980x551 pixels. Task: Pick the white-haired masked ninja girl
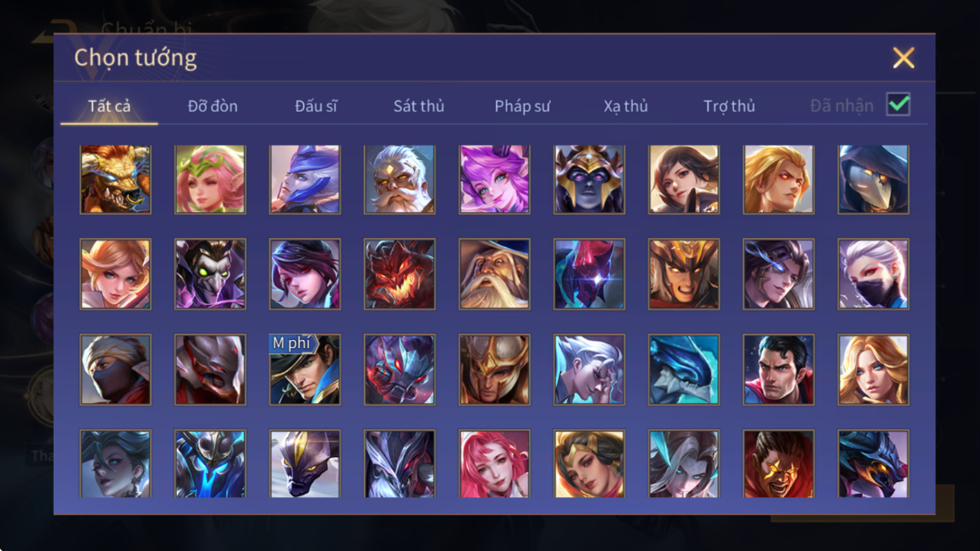[873, 273]
